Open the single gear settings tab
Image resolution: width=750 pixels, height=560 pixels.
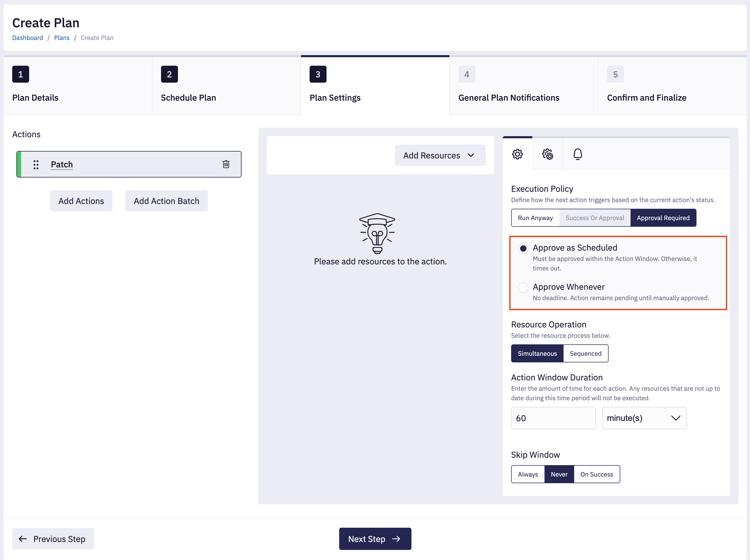(517, 154)
